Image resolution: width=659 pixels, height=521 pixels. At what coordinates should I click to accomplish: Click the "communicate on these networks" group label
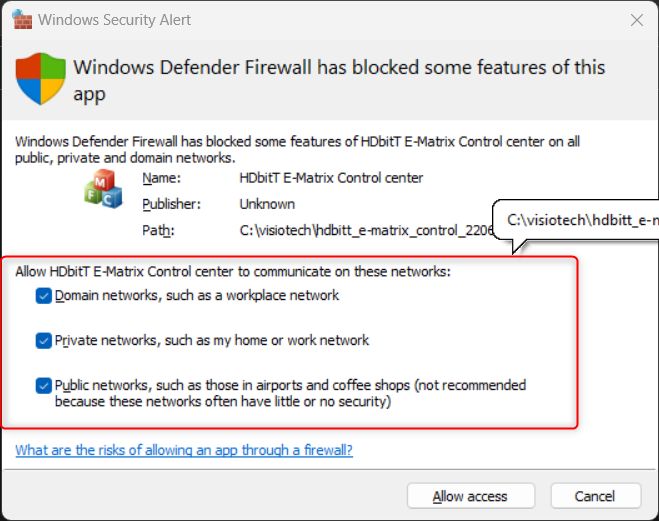[233, 271]
